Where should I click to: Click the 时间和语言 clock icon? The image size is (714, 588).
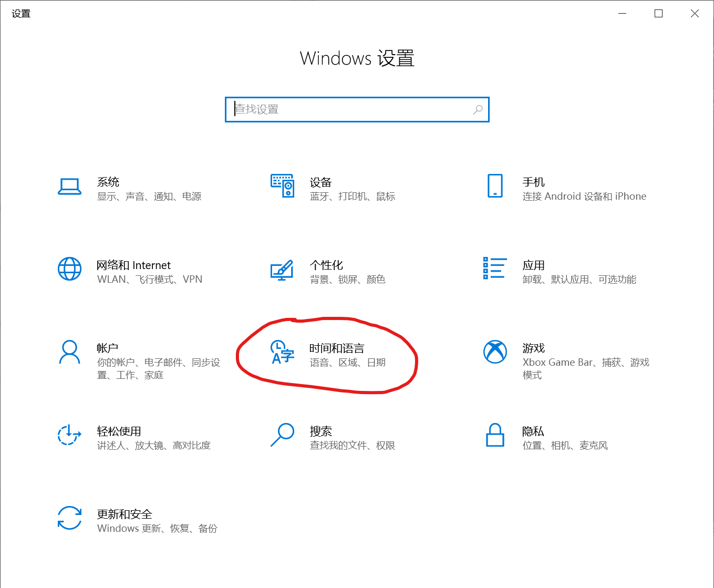pos(282,352)
